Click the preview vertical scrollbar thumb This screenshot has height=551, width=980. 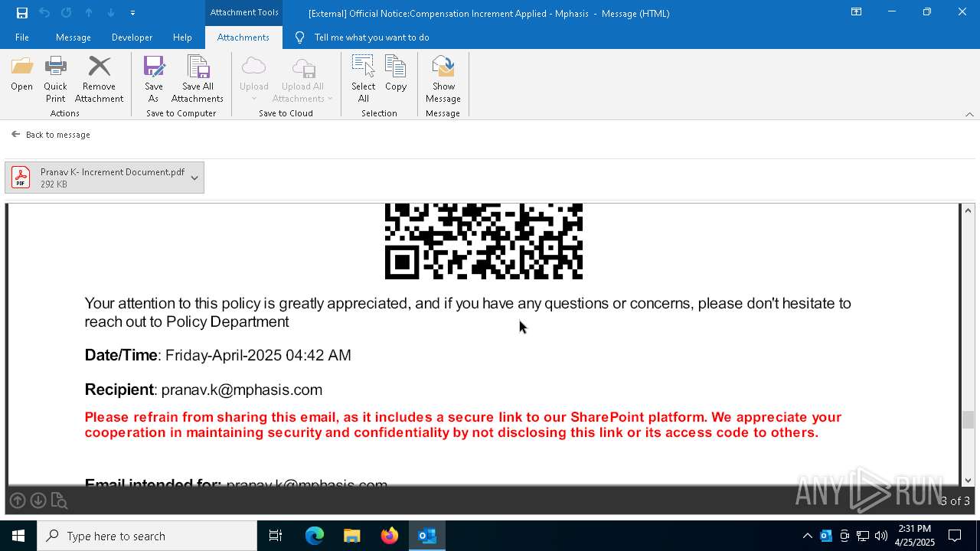coord(968,419)
